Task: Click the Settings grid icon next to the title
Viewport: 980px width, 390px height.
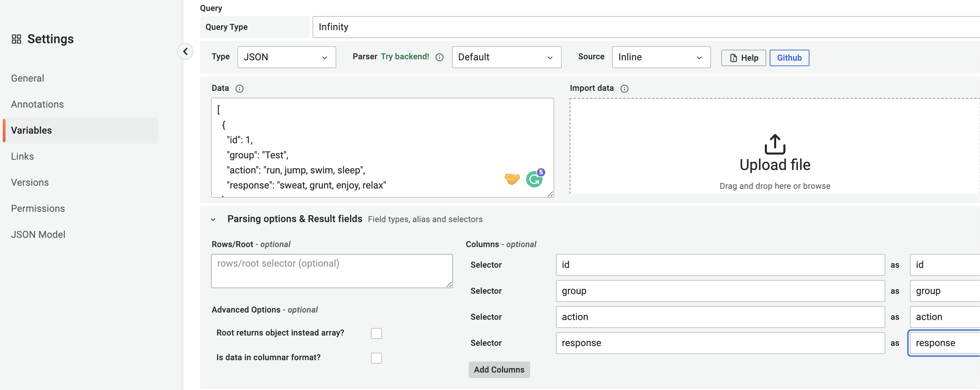Action: point(16,38)
